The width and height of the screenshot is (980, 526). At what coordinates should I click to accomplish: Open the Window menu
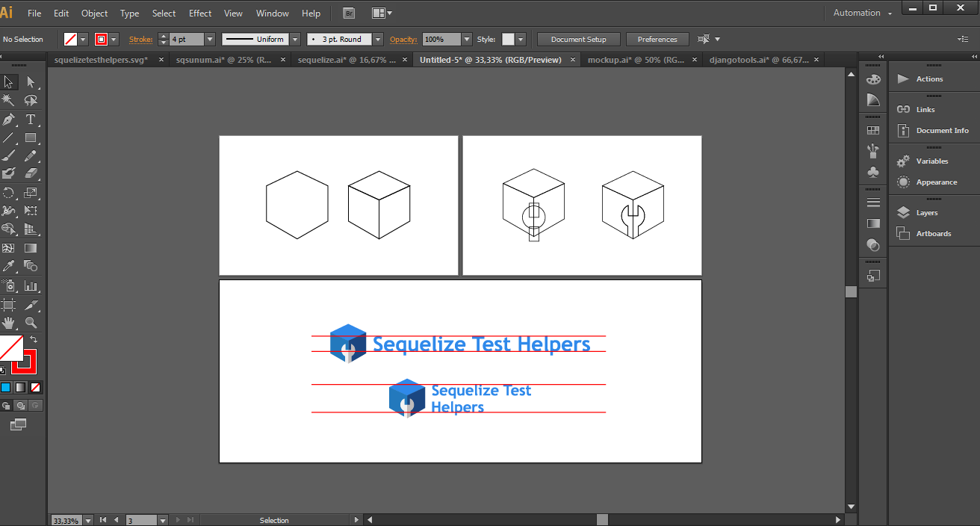tap(273, 13)
